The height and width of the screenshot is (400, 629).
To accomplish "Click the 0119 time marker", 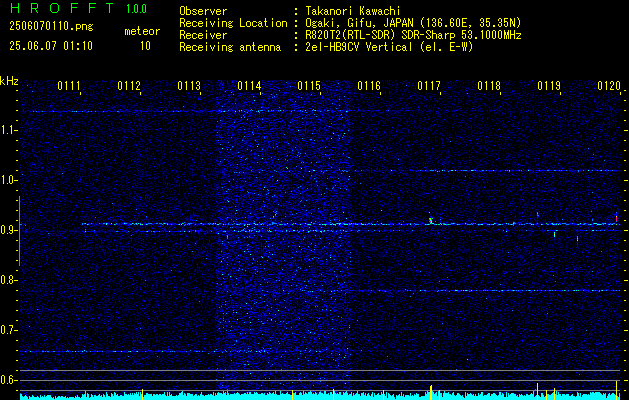I will [x=549, y=85].
